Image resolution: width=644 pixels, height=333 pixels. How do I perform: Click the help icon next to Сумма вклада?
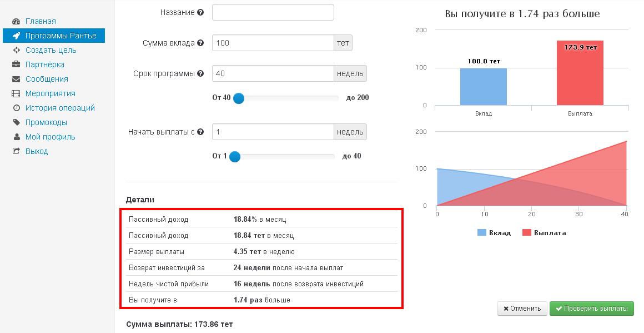pyautogui.click(x=200, y=43)
